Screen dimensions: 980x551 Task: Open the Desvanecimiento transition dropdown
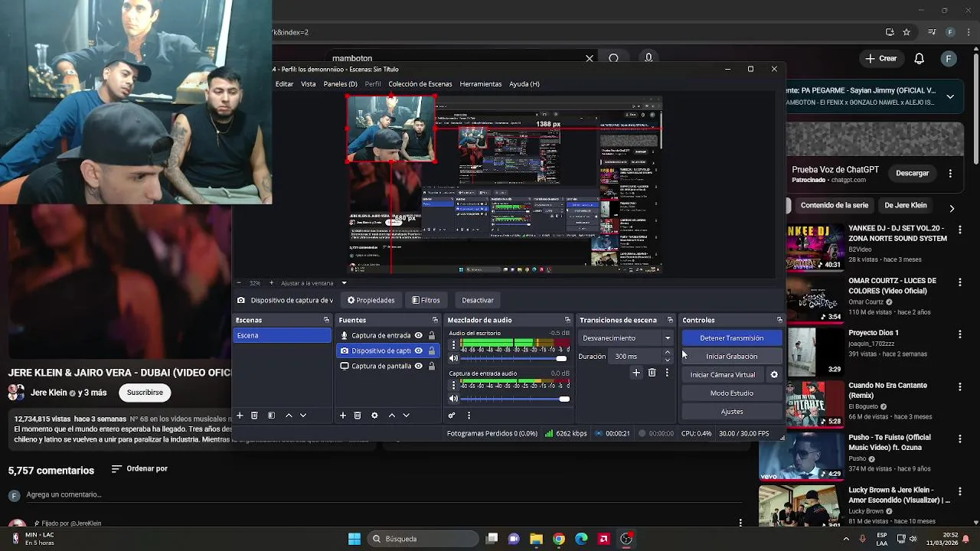click(x=626, y=338)
